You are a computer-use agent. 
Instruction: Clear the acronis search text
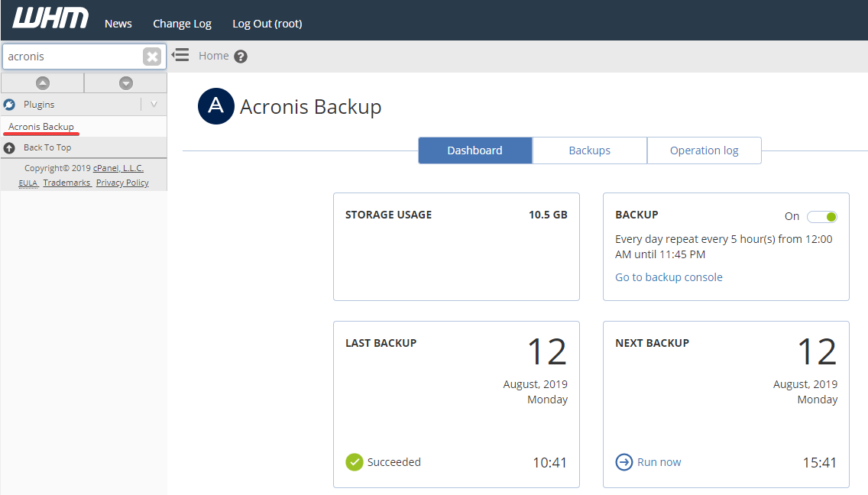tap(152, 57)
